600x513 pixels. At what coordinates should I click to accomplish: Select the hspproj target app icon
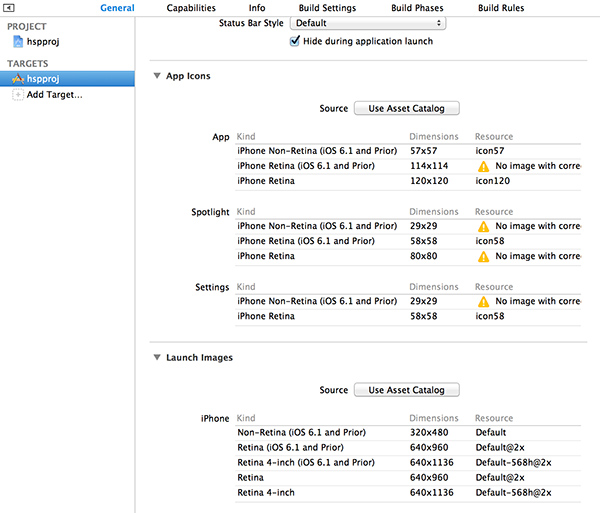[x=18, y=78]
